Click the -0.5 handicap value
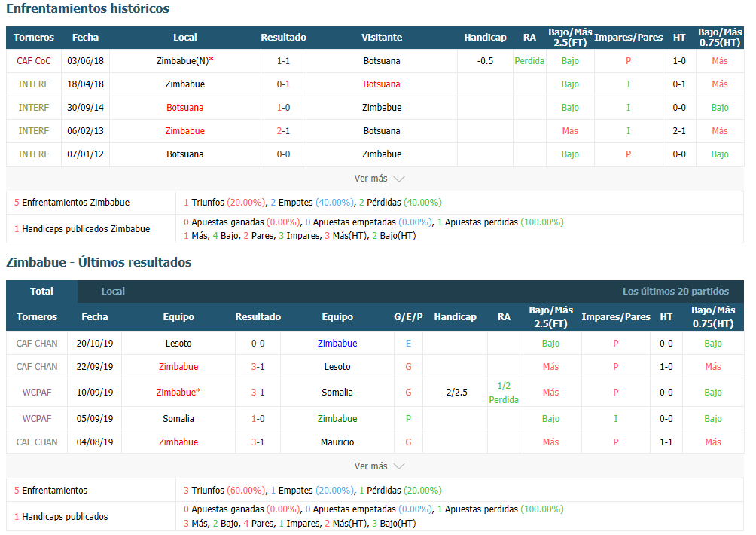 485,61
